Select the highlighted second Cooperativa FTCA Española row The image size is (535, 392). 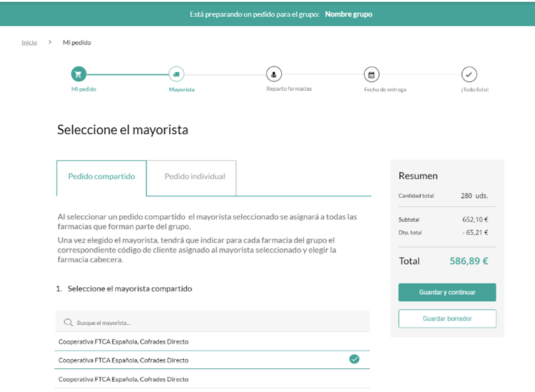point(212,360)
